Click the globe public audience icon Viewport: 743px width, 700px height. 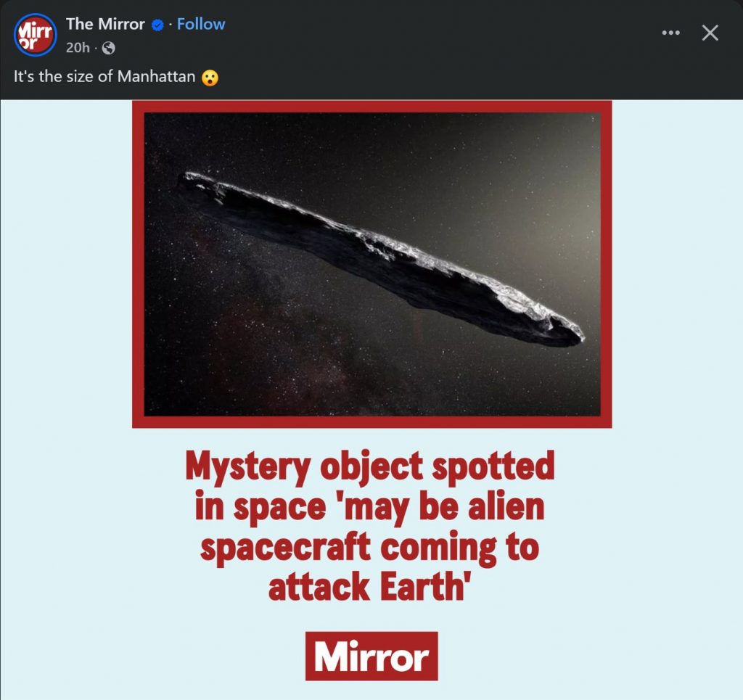tap(109, 49)
